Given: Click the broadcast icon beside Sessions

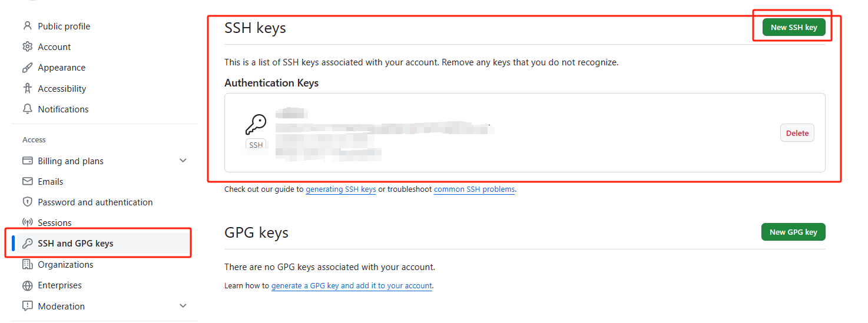Looking at the screenshot, I should coord(27,222).
